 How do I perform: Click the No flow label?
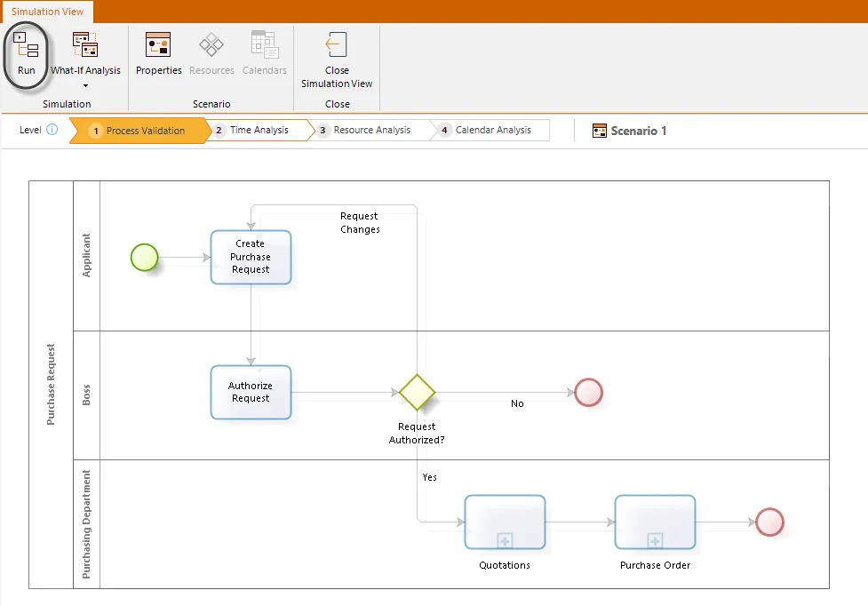coord(517,403)
